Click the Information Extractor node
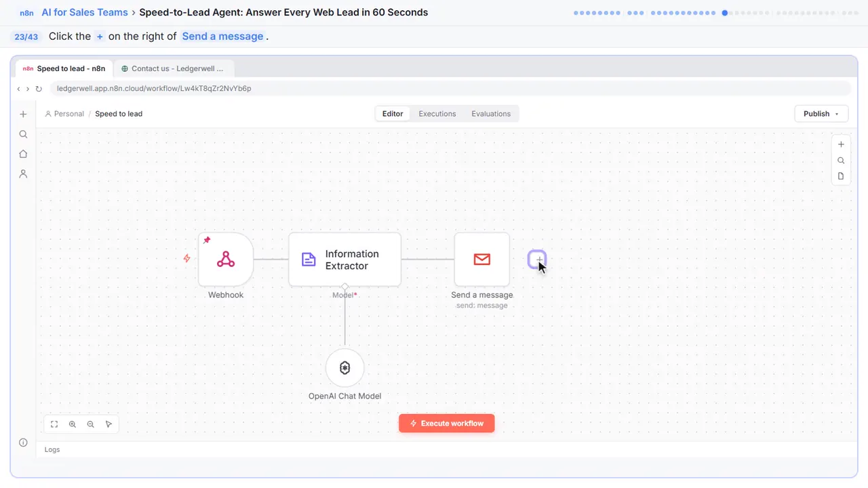Screen dimensions: 868x488 click(x=344, y=260)
